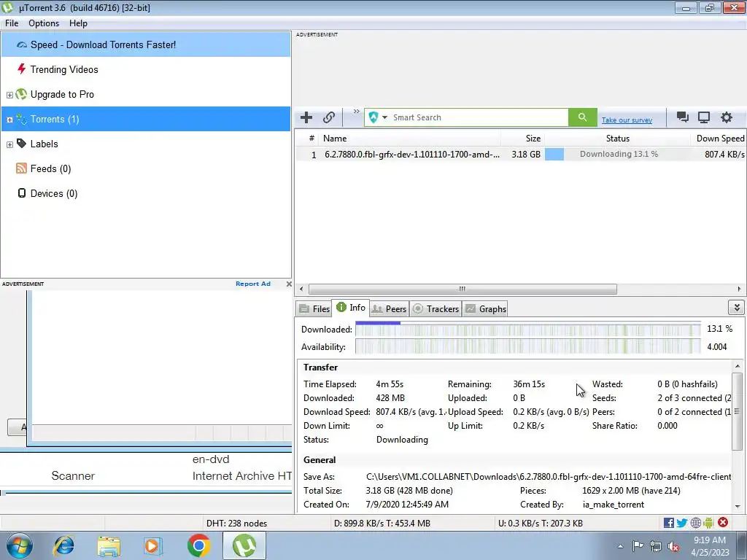Click the globe web icon in status bar
The width and height of the screenshot is (747, 560).
695,523
